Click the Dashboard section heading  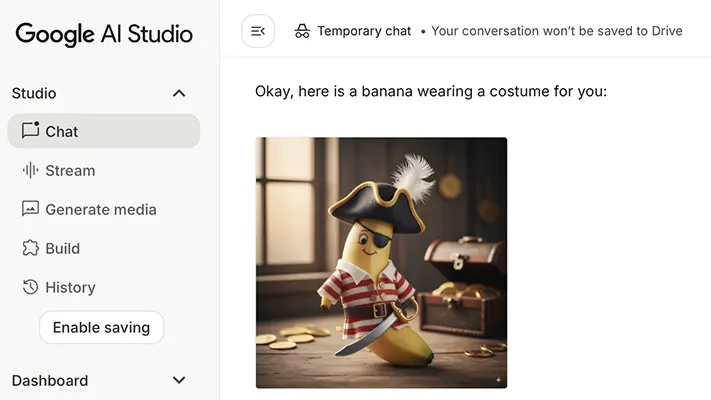(x=50, y=380)
